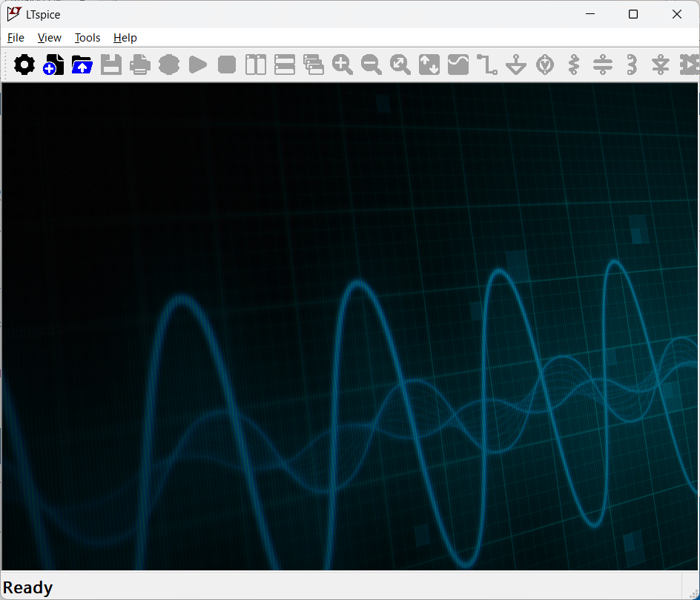
Task: Cascade the windows
Action: tap(314, 65)
